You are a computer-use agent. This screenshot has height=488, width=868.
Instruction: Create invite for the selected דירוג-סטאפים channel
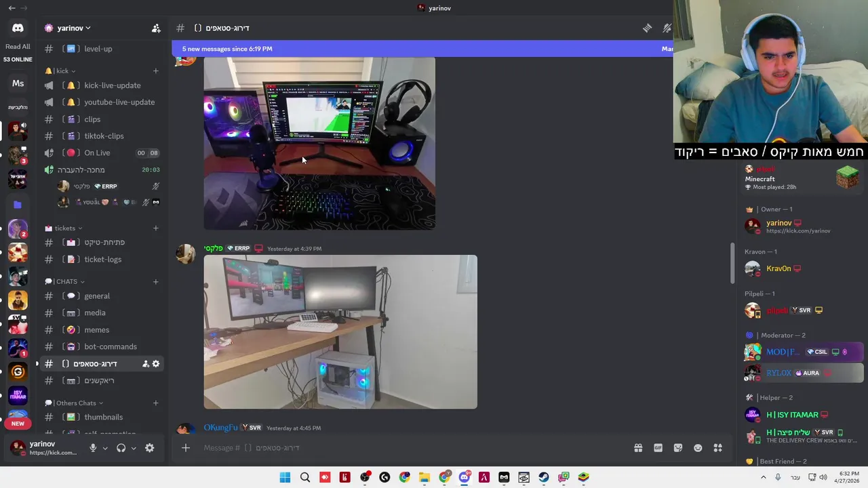pos(145,364)
